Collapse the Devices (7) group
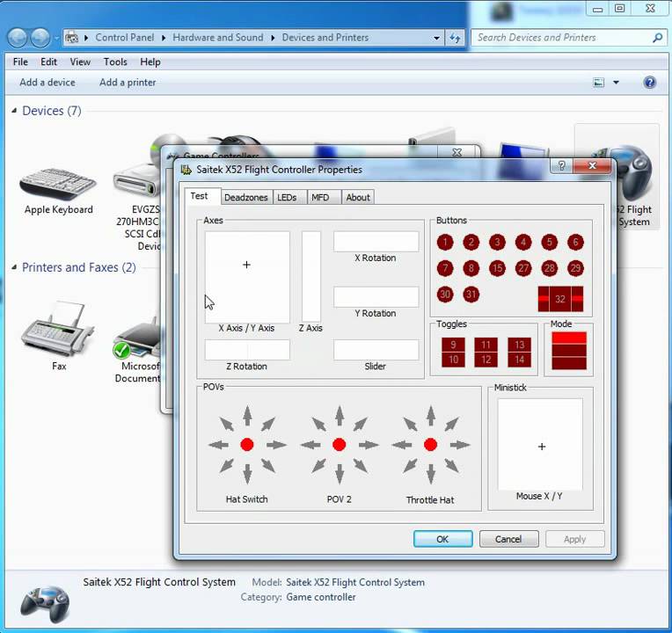Image resolution: width=672 pixels, height=633 pixels. coord(14,111)
